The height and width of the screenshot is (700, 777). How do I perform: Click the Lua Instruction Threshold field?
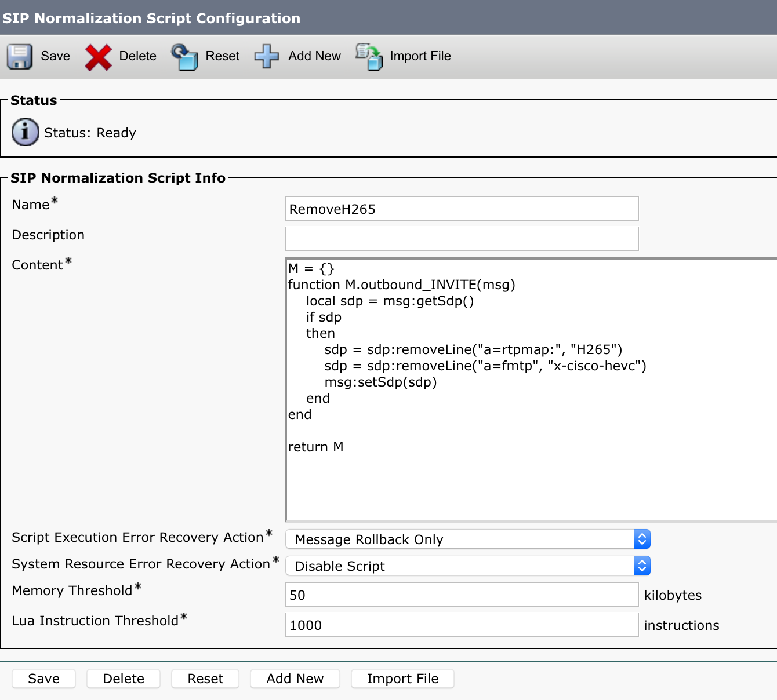462,625
